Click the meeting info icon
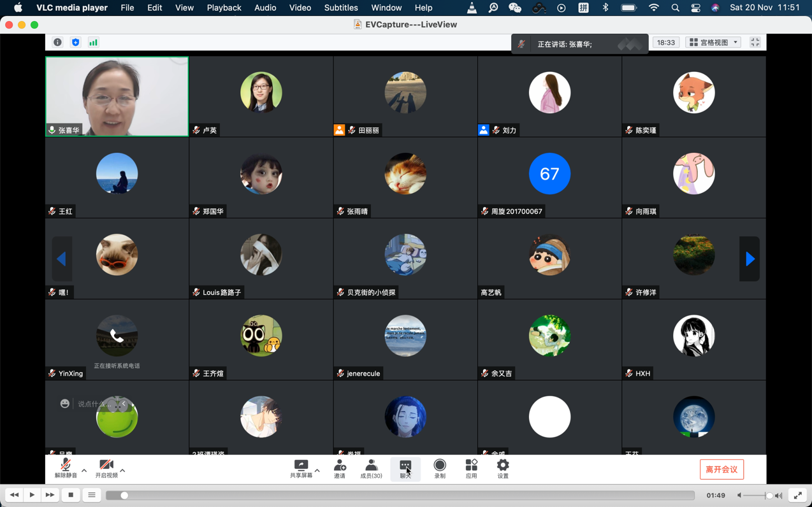The width and height of the screenshot is (812, 507). (x=57, y=42)
